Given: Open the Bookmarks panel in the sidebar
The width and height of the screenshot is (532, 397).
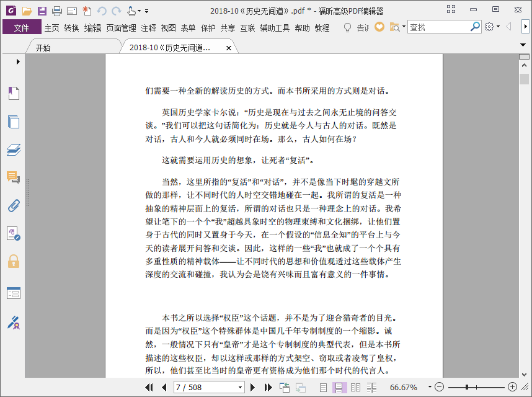Looking at the screenshot, I should pyautogui.click(x=14, y=93).
